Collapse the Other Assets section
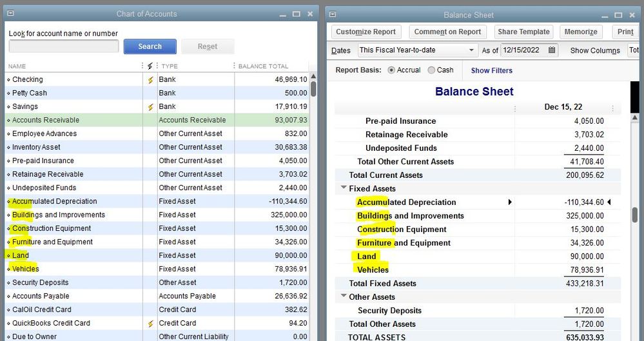Image resolution: width=644 pixels, height=341 pixels. click(x=344, y=296)
